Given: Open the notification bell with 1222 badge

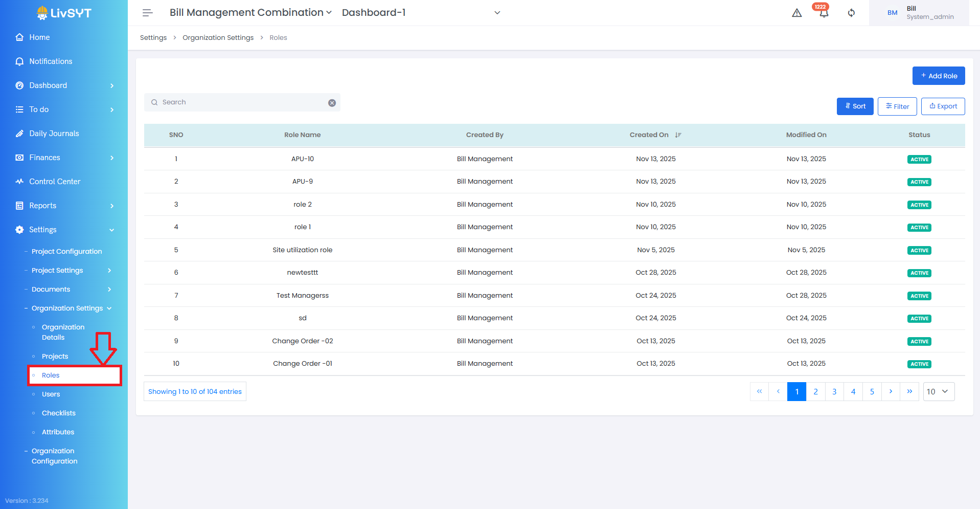Looking at the screenshot, I should click(x=824, y=13).
